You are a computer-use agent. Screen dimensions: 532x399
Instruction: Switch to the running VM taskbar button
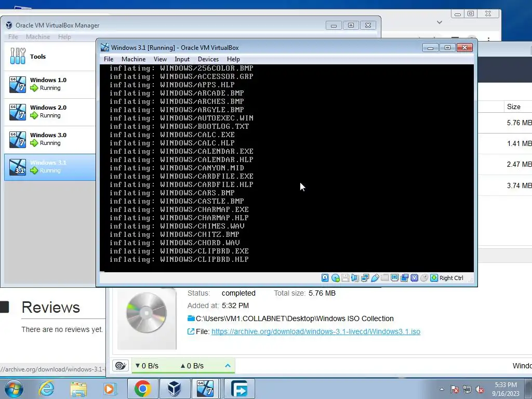click(206, 389)
